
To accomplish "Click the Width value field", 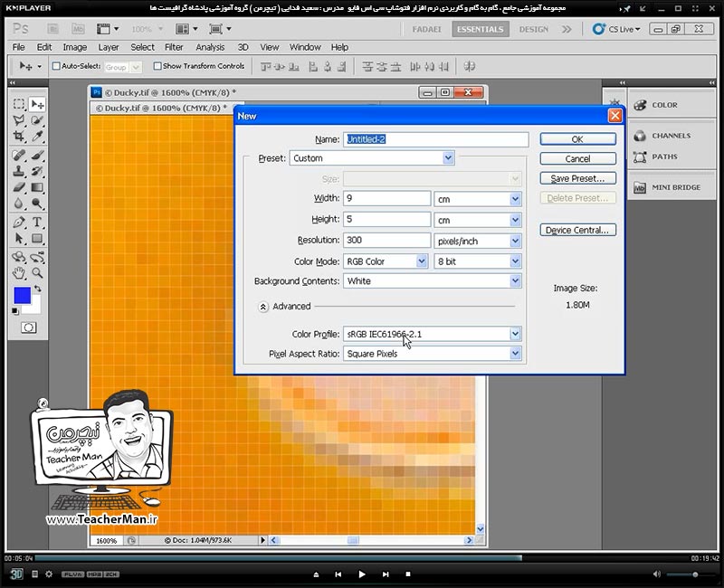I will tap(387, 198).
